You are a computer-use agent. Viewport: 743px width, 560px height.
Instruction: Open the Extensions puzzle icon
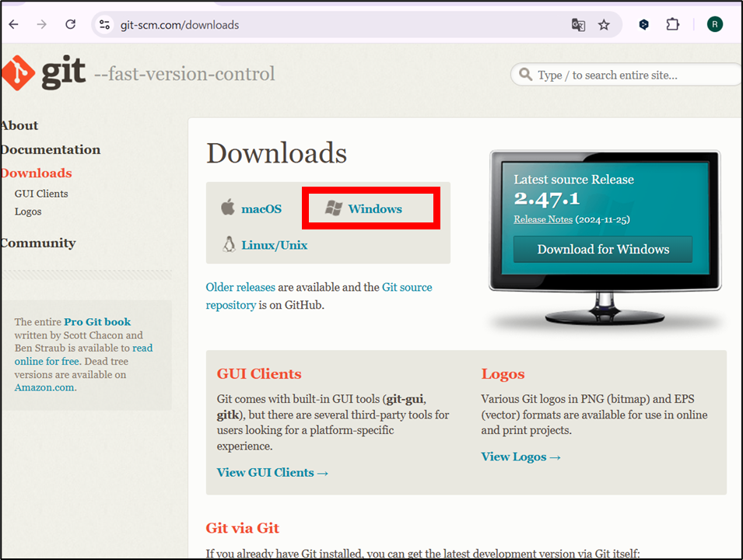672,24
